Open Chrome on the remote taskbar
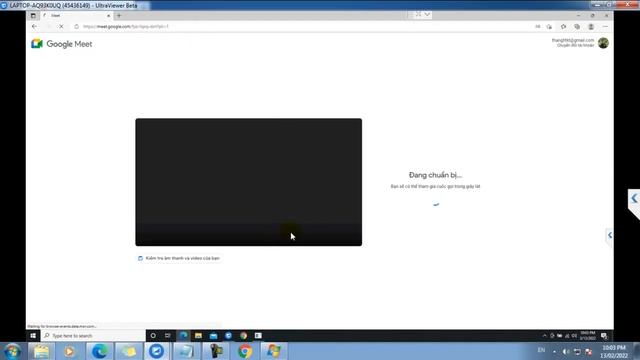This screenshot has width=640, height=360. [244, 336]
